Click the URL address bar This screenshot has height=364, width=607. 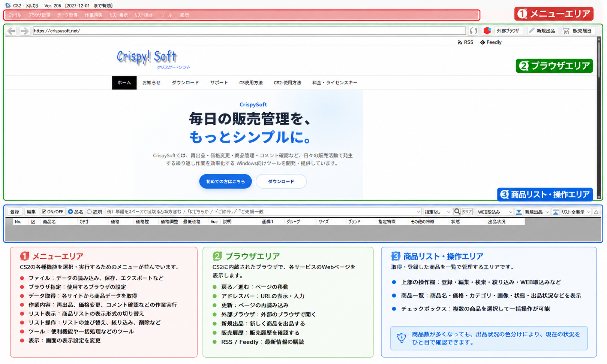click(249, 31)
